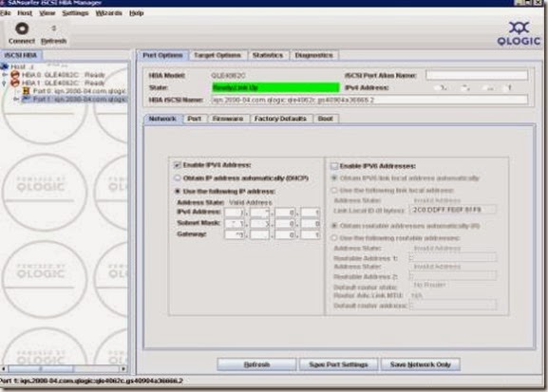Click Save Network Only button
Viewport: 548px width, 392px height.
tap(421, 364)
